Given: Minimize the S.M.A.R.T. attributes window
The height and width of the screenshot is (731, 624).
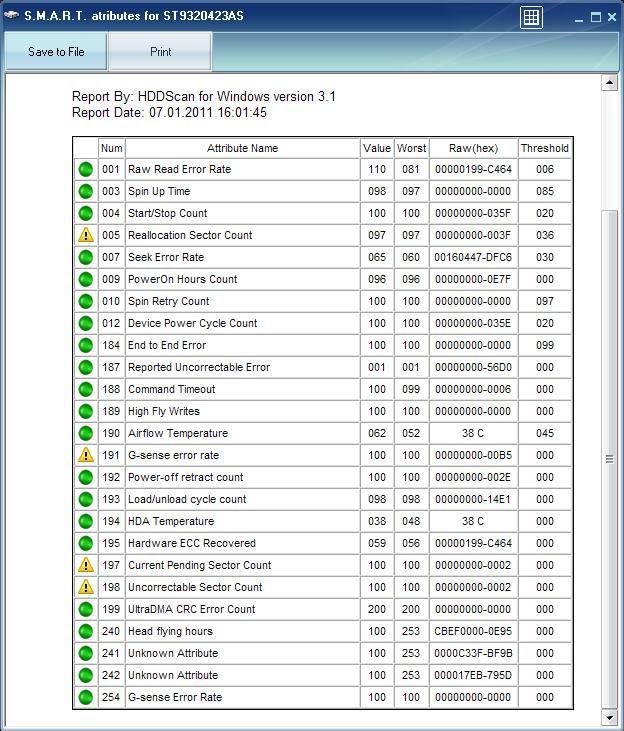Looking at the screenshot, I should click(x=575, y=17).
